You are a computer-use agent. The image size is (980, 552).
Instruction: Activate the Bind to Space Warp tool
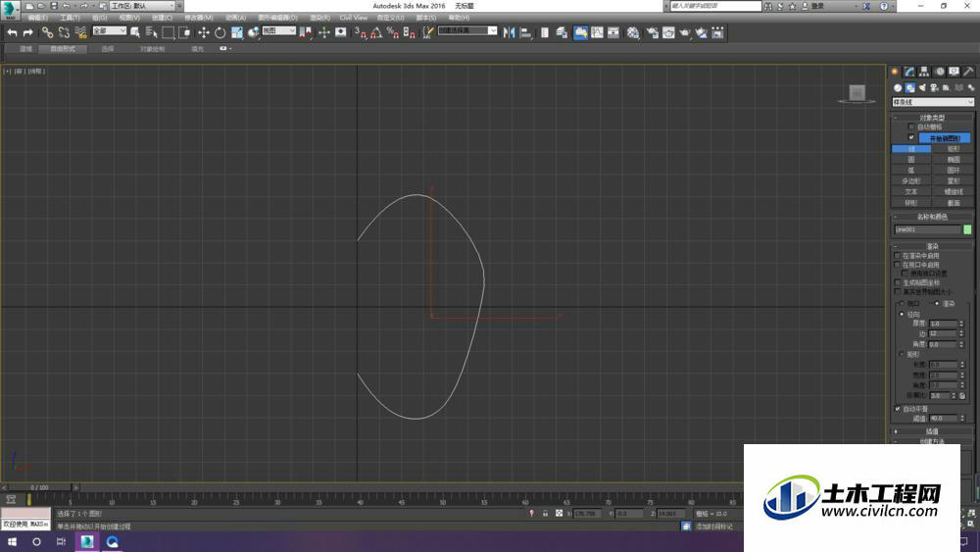pos(80,32)
